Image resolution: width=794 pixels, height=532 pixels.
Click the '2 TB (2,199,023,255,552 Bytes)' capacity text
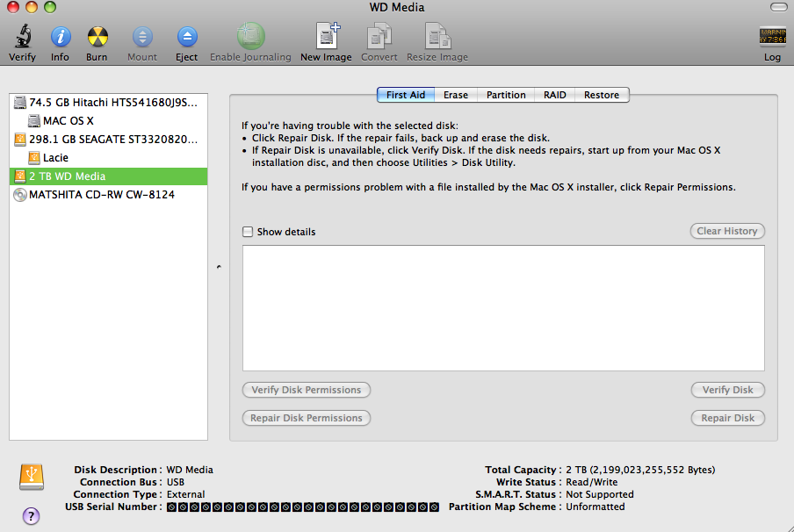(640, 470)
